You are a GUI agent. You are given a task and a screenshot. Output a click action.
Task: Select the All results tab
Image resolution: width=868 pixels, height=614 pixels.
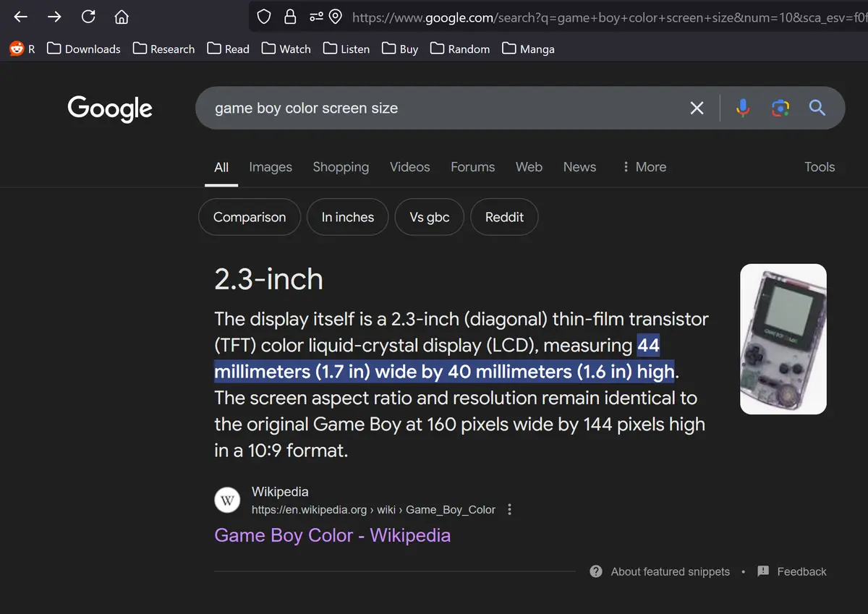click(x=221, y=167)
